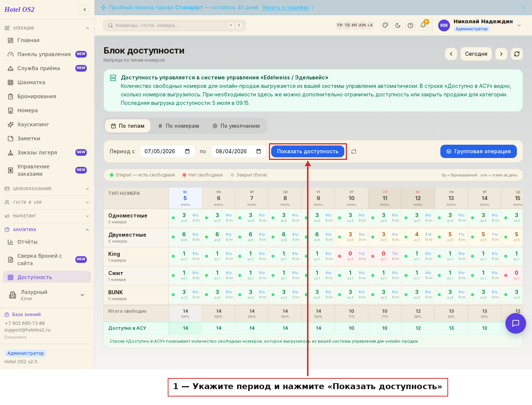The width and height of the screenshot is (532, 405).
Task: Open Панель управления in the sidebar
Action: [x=47, y=54]
